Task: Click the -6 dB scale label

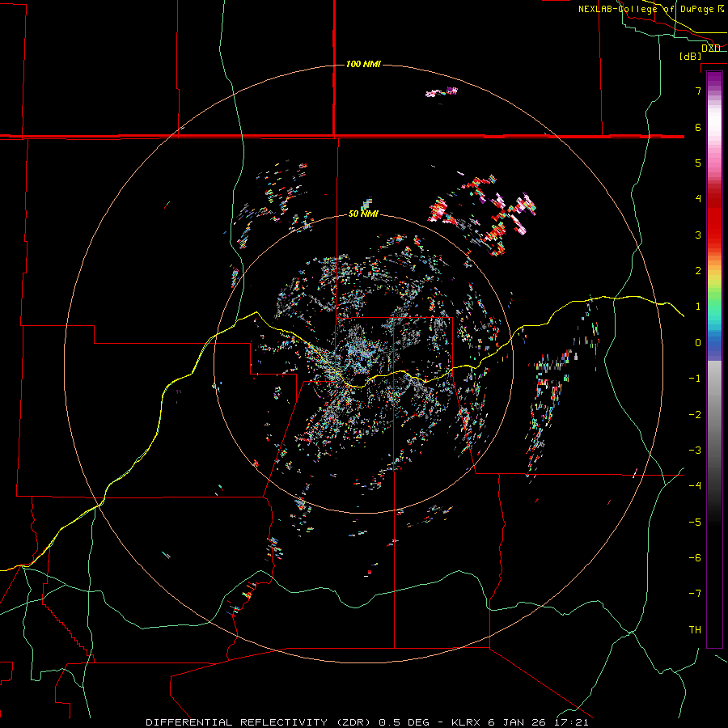Action: [695, 558]
